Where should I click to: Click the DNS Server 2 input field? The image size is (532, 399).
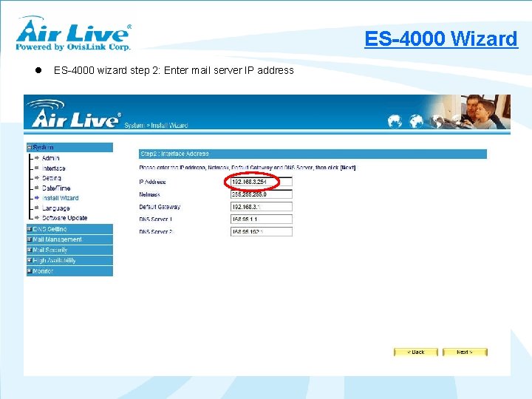pyautogui.click(x=262, y=232)
